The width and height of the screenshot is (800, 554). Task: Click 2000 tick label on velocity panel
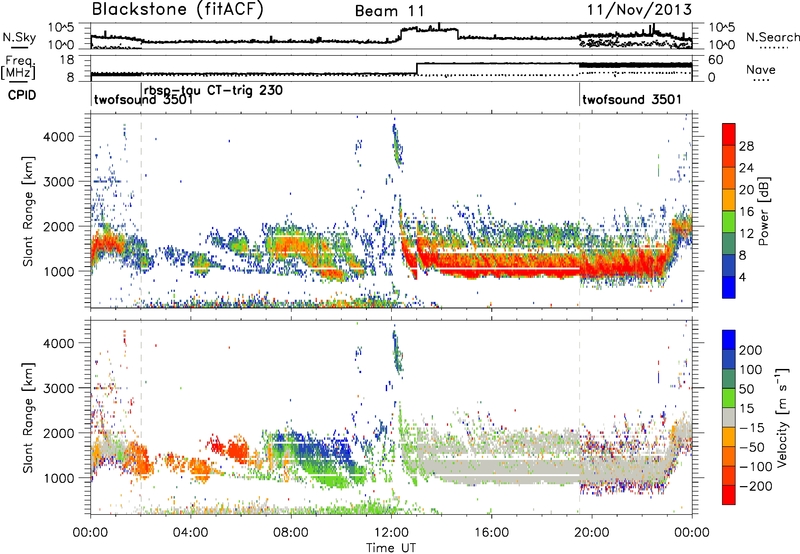tap(58, 433)
